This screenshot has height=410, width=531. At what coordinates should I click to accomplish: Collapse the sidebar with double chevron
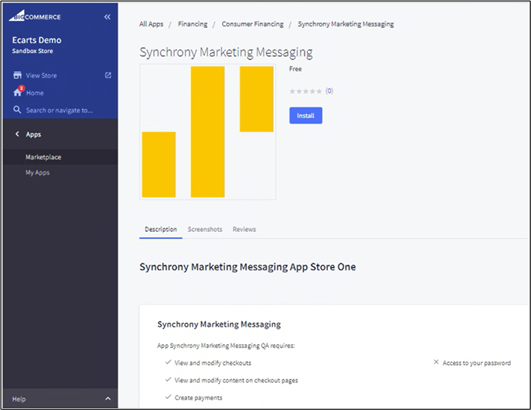click(x=107, y=17)
